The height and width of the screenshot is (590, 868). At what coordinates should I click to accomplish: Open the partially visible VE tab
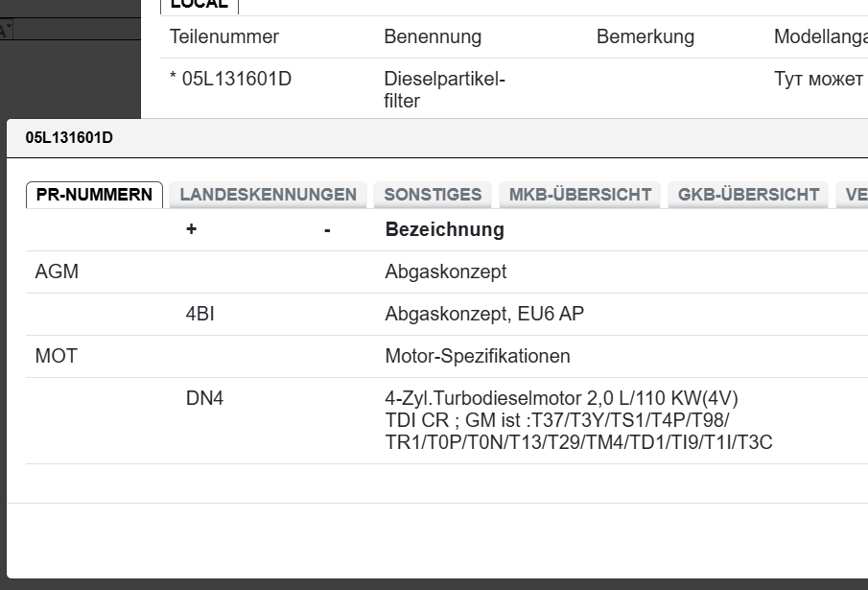[854, 195]
